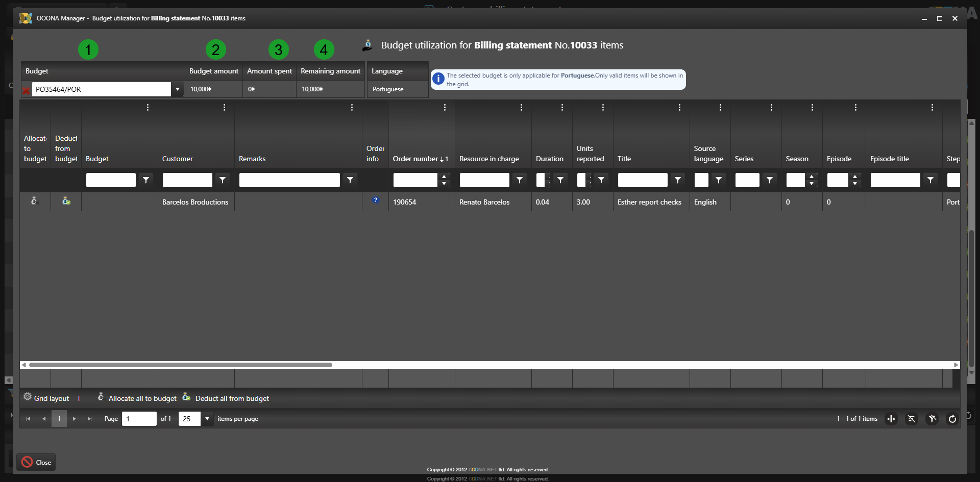
Task: Click the autofit columns icon
Action: (x=891, y=419)
